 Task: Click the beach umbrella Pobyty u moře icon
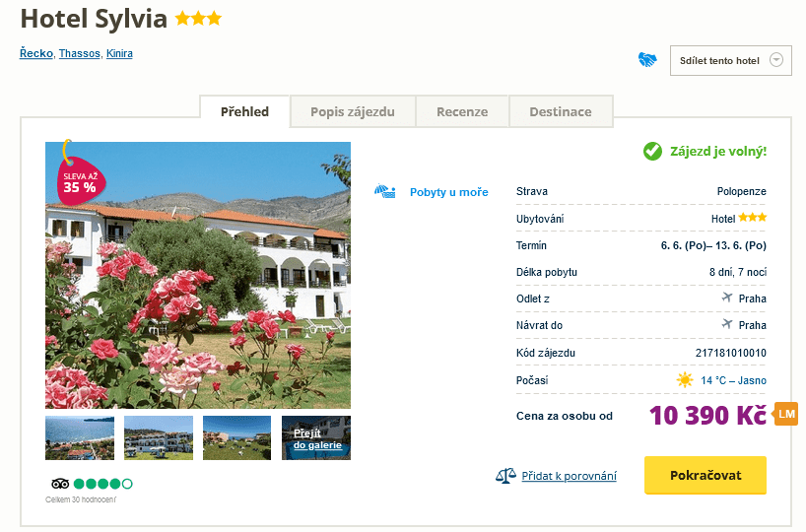pyautogui.click(x=385, y=191)
